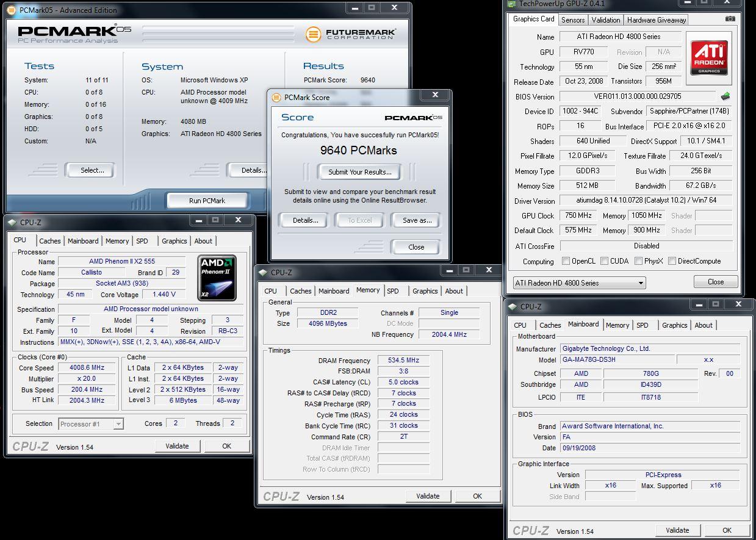
Task: Select the GPU-Z Graphics Card tab
Action: [534, 19]
